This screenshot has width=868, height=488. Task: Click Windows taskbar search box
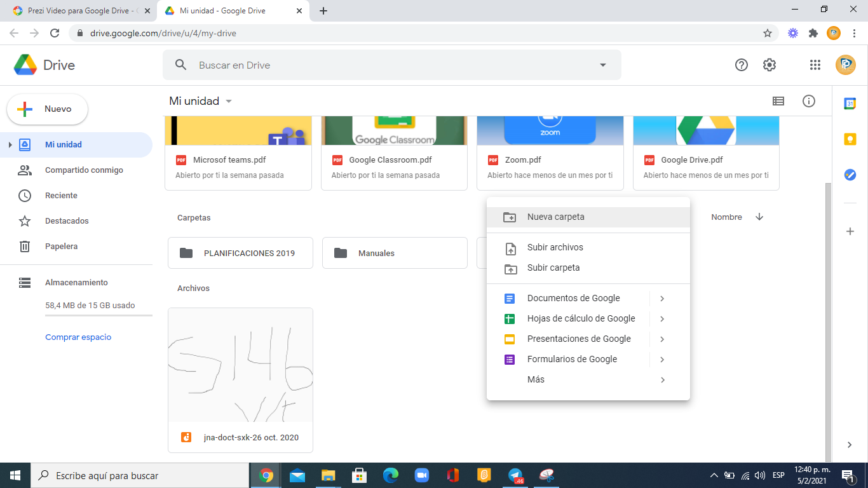tap(140, 475)
